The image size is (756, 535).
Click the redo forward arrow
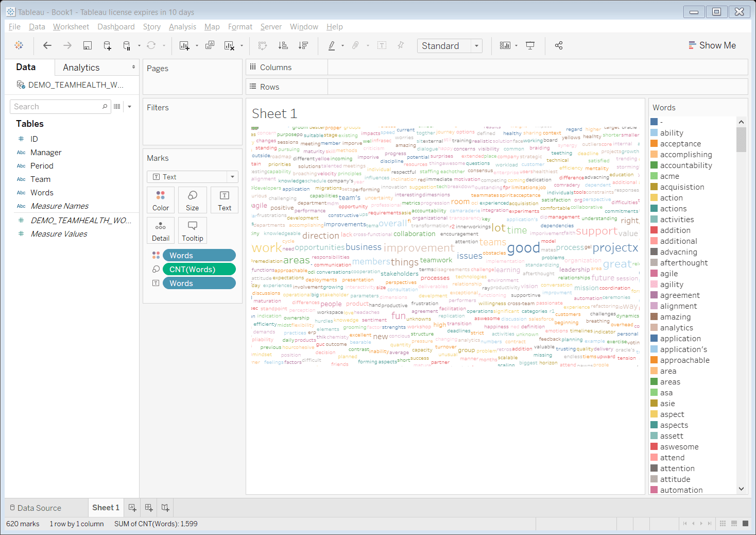(67, 45)
